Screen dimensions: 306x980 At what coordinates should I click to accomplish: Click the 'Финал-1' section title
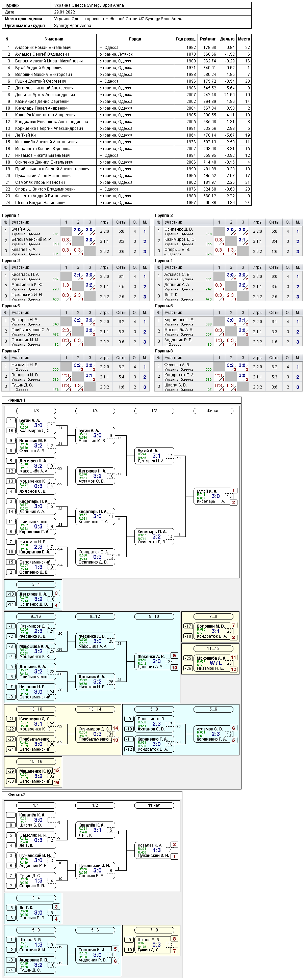pos(17,401)
